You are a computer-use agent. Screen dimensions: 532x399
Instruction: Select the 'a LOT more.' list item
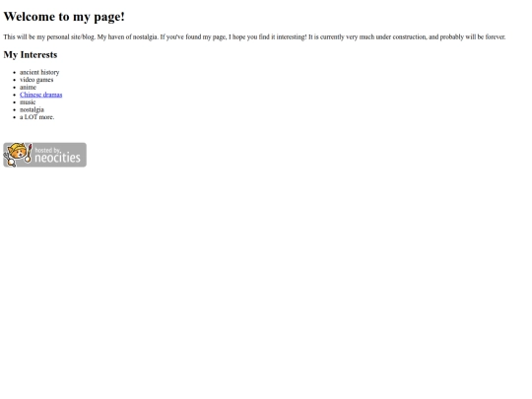(x=37, y=117)
